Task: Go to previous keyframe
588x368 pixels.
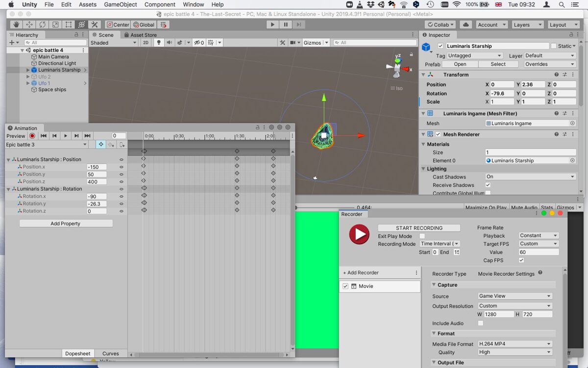Action: [x=54, y=136]
